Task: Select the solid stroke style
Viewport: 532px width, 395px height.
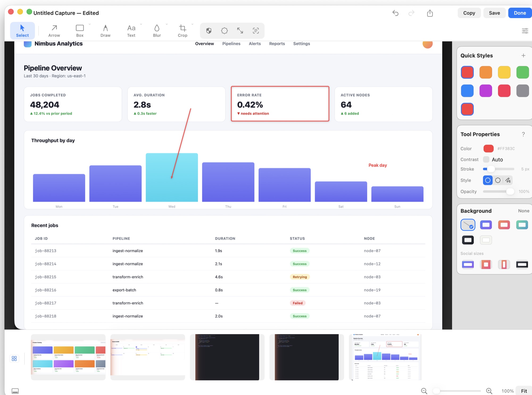Action: pos(488,180)
